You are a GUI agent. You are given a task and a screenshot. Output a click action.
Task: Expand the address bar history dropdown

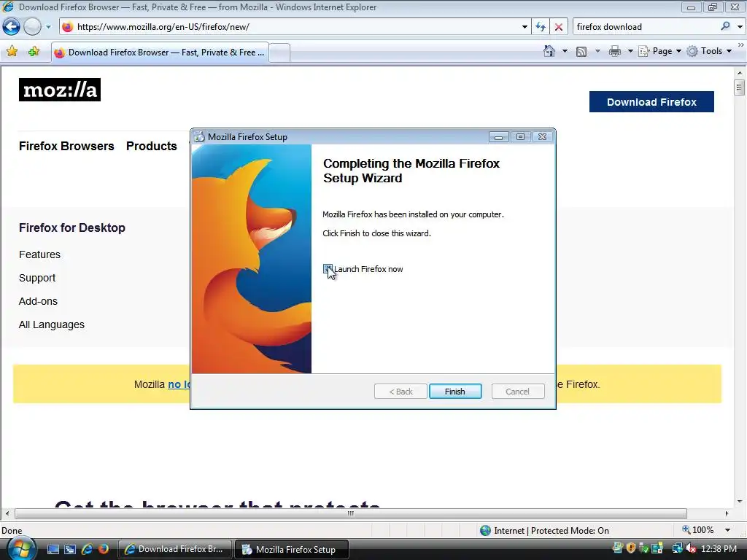[525, 27]
